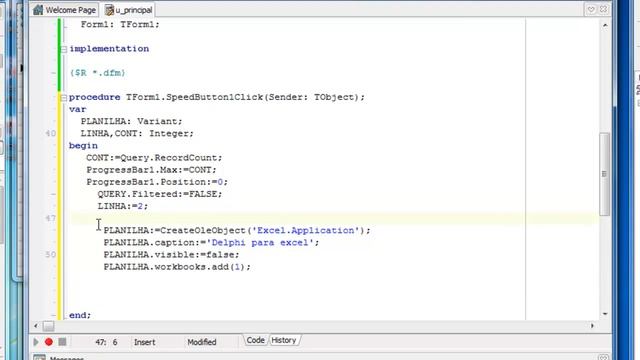Click the Messages panel icon at bottom
Screen dimensions: 640x360
(x=39, y=357)
